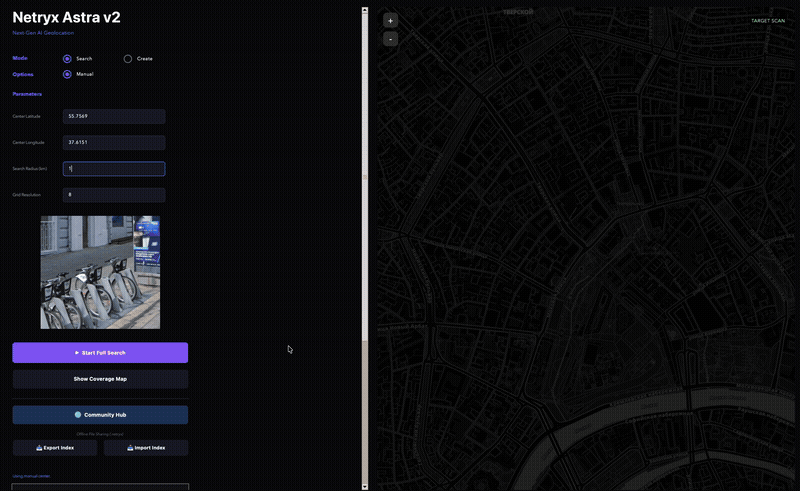Open the uploaded bike rack photo thumbnail
The width and height of the screenshot is (800, 491).
100,272
